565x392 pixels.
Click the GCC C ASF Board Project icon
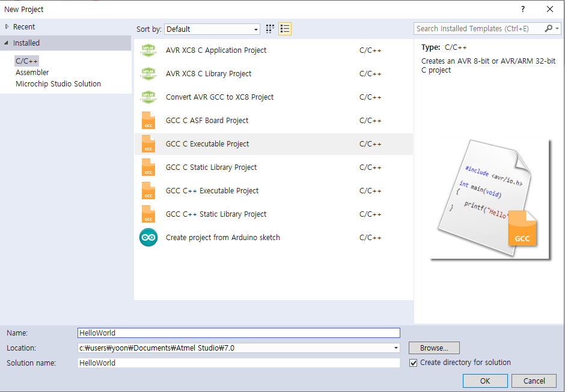(x=148, y=121)
